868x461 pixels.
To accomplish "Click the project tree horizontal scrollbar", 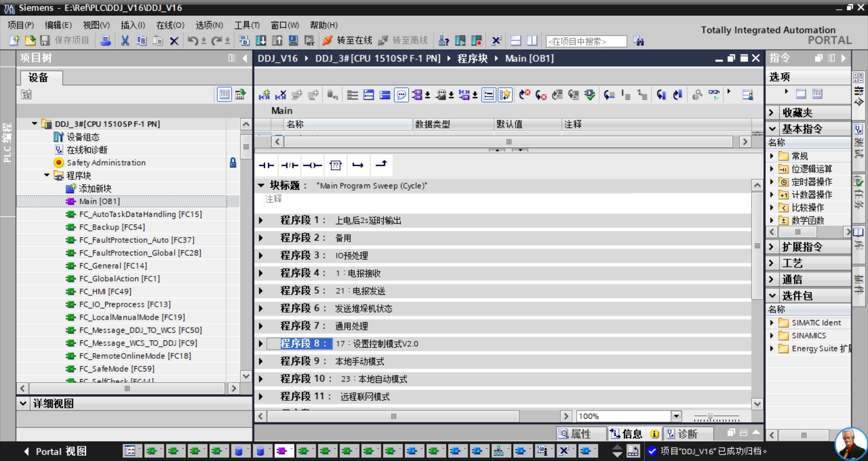I will [127, 388].
